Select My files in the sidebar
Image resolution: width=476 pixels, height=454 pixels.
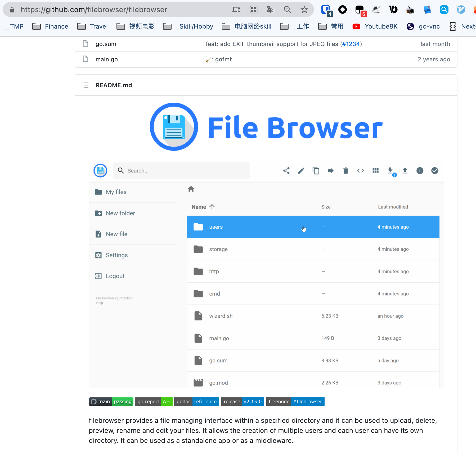(x=116, y=192)
